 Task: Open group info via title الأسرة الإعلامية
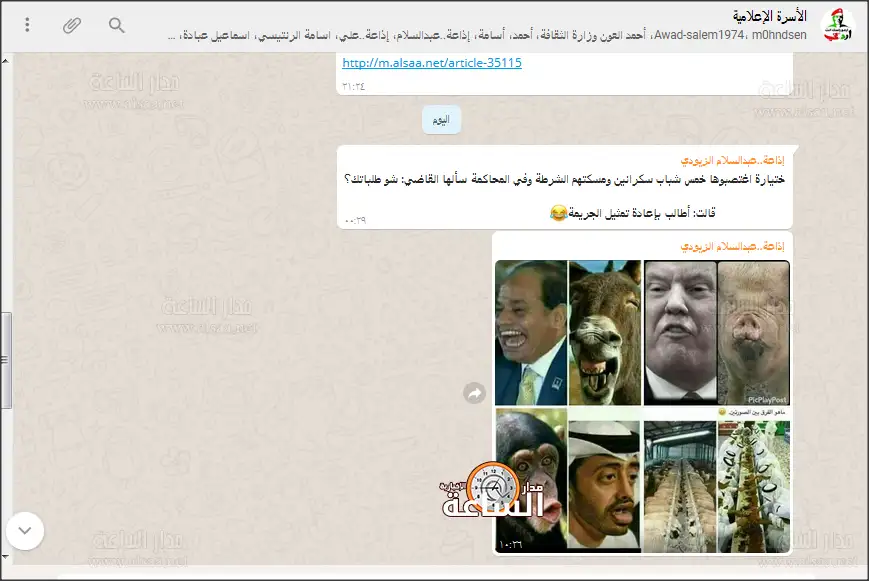tap(773, 16)
